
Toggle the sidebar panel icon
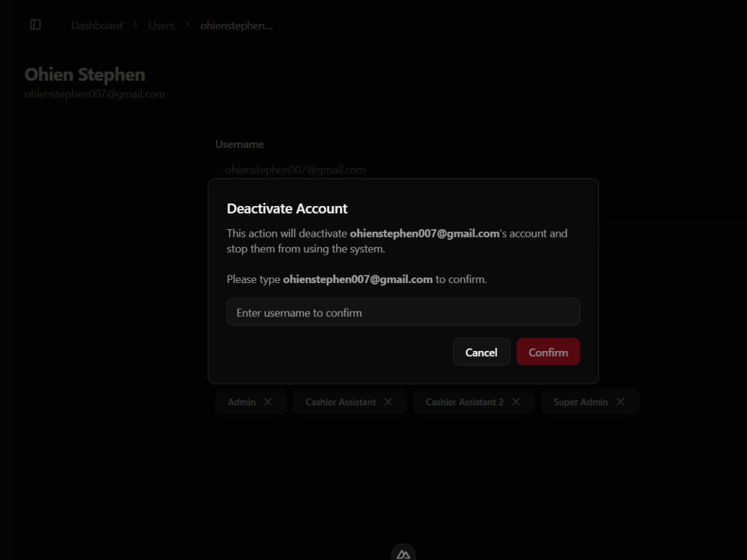click(x=35, y=25)
